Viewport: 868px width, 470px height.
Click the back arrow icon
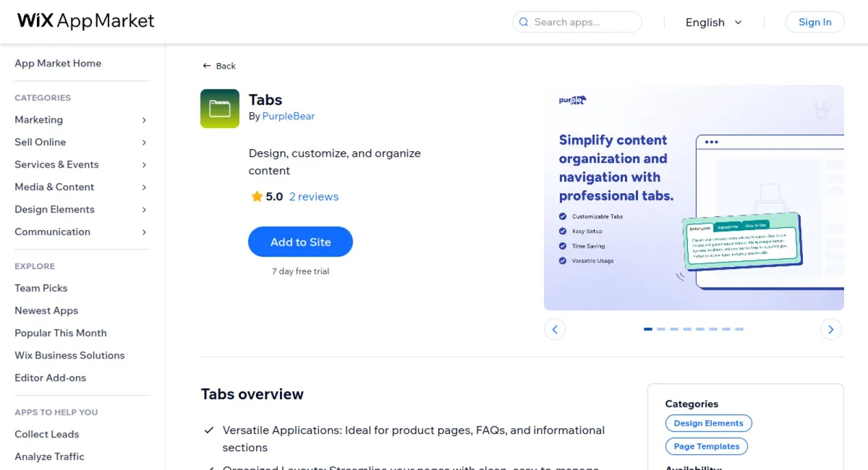[207, 66]
